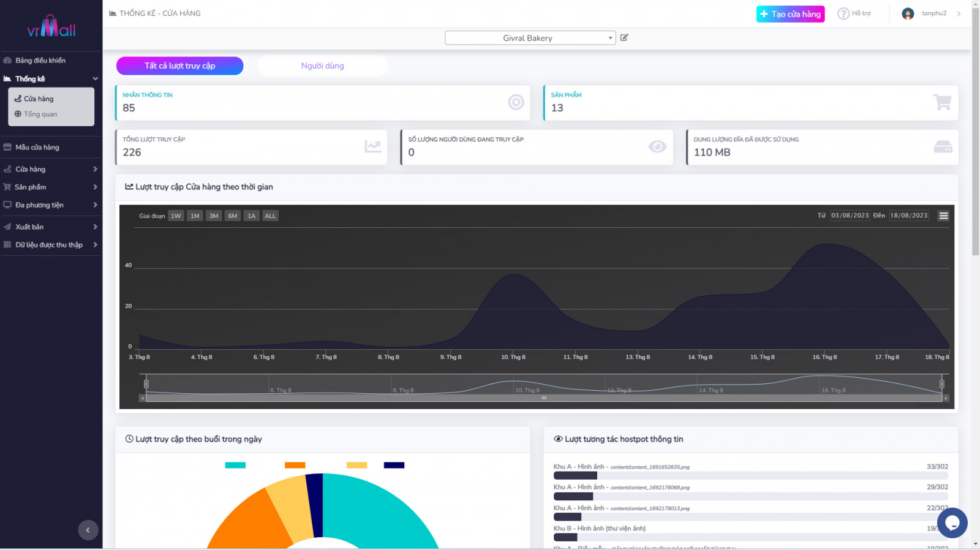
Task: Toggle the yellow legend swatch
Action: (356, 465)
